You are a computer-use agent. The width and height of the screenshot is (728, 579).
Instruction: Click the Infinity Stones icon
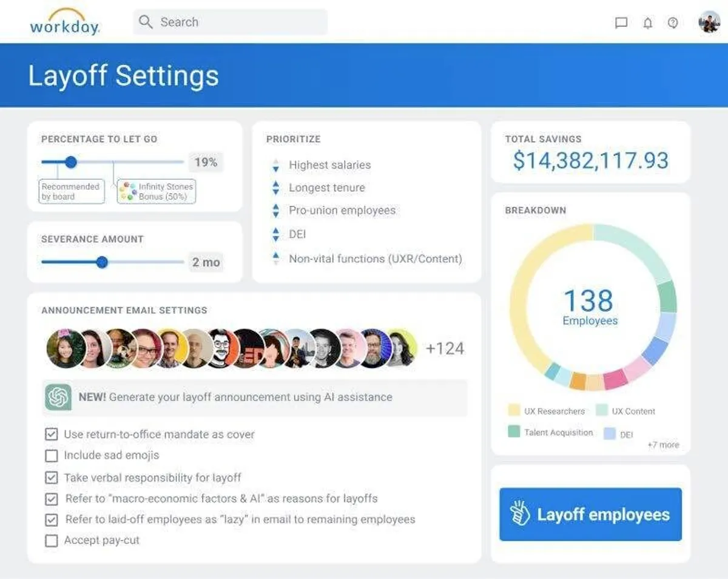pos(127,191)
